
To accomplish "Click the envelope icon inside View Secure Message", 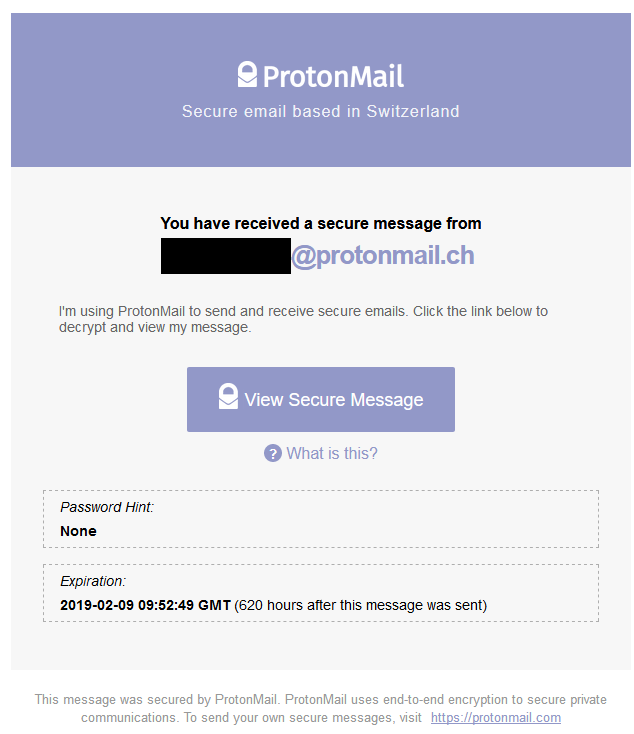I will [x=228, y=396].
